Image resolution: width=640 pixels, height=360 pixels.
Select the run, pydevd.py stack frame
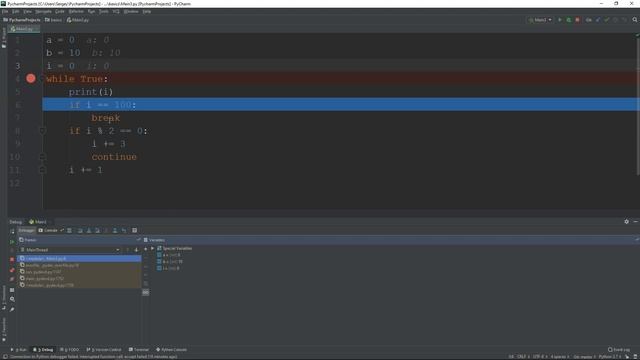pos(79,272)
